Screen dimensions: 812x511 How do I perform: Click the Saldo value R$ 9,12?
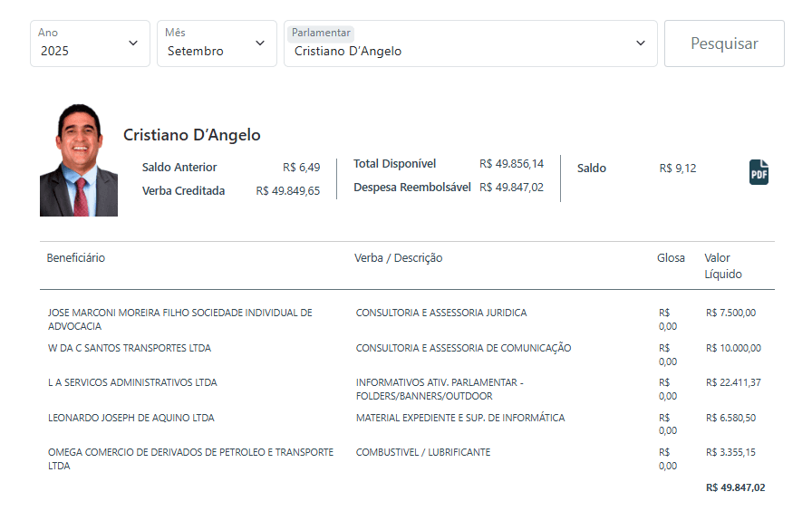point(678,168)
